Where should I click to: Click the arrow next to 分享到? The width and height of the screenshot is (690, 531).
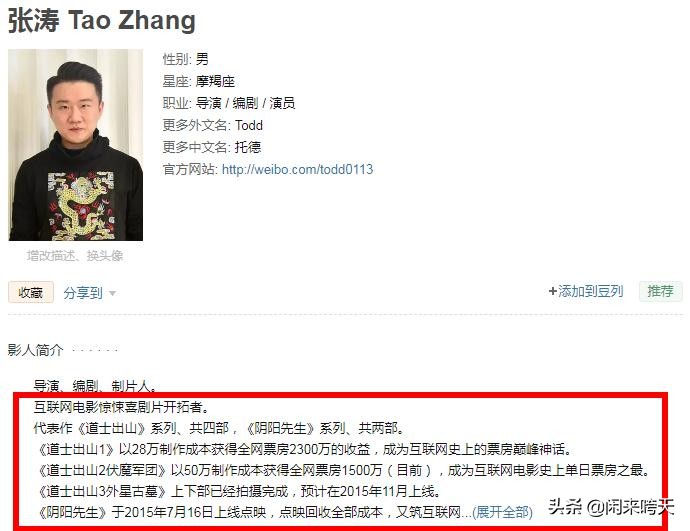pyautogui.click(x=112, y=293)
